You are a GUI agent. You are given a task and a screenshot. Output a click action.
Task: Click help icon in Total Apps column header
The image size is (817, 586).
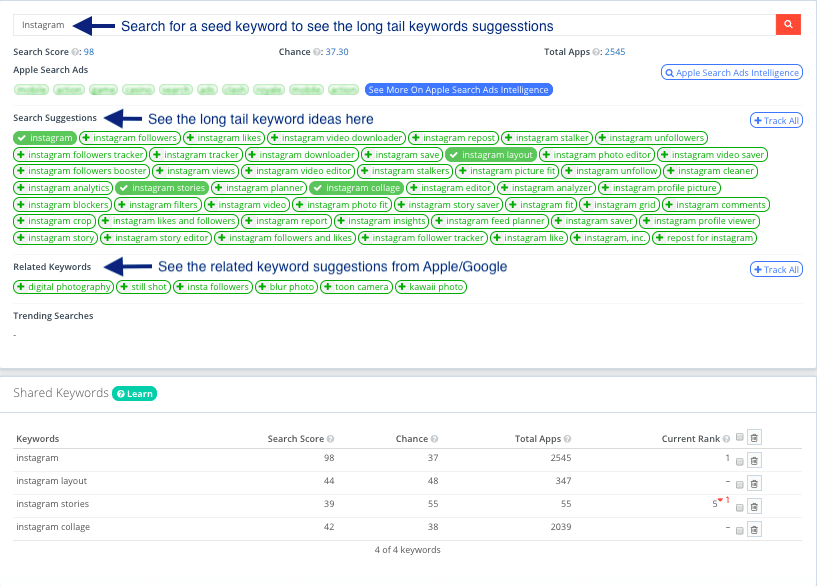pyautogui.click(x=567, y=439)
